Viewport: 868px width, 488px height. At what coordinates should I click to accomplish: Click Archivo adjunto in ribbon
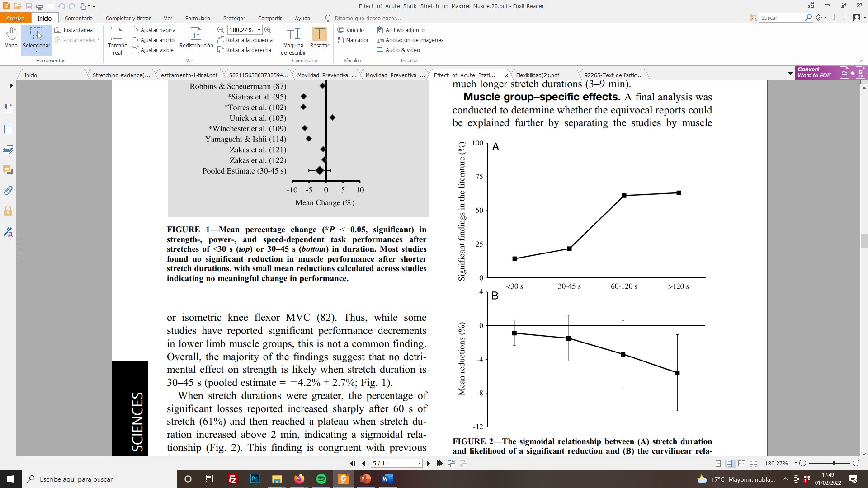(x=401, y=30)
